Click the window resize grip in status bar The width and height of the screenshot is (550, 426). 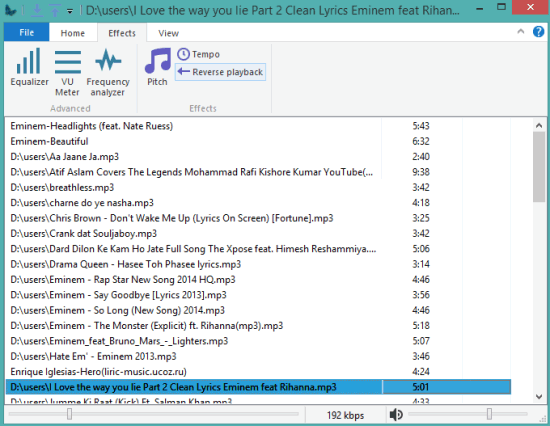pyautogui.click(x=543, y=418)
